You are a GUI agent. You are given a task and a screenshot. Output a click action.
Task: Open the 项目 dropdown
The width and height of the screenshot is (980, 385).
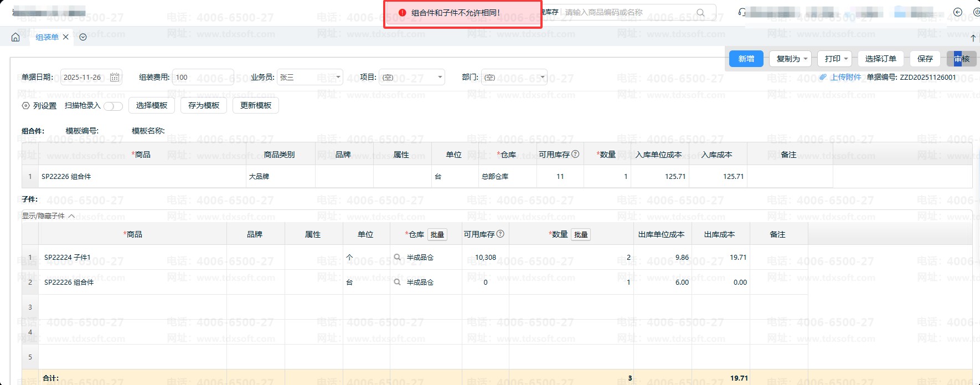[440, 77]
